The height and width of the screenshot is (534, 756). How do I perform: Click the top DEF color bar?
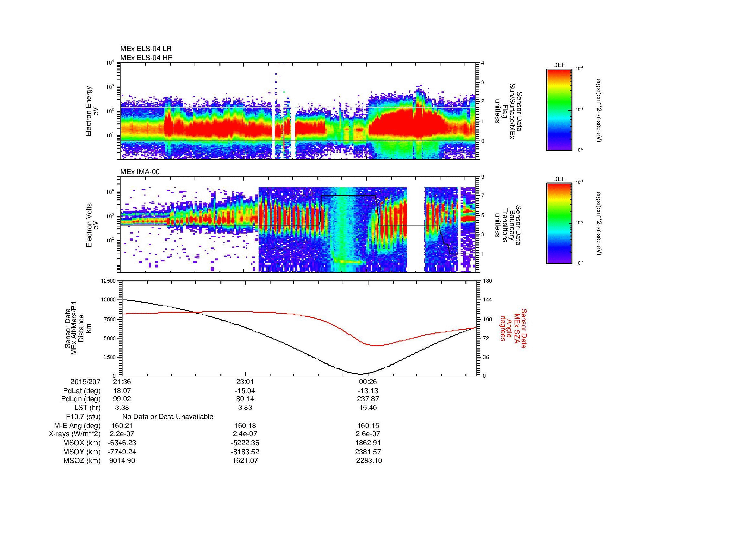559,110
